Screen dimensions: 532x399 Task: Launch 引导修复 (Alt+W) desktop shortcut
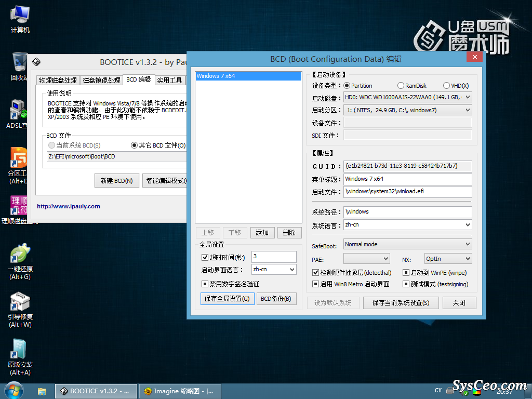click(20, 309)
